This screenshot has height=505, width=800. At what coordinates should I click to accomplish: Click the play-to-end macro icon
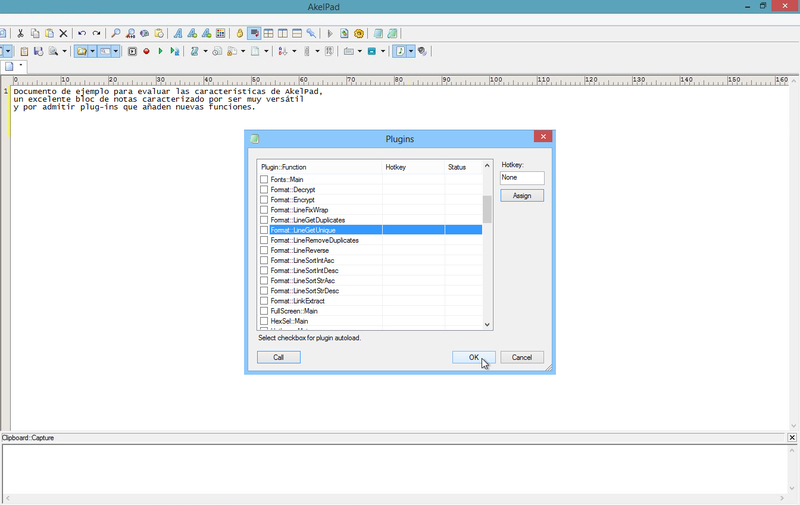click(175, 52)
